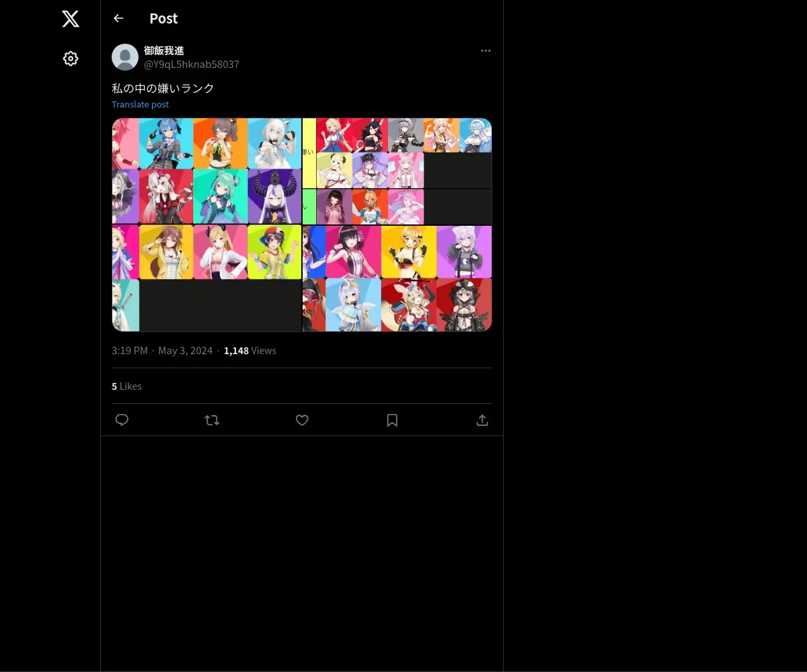The width and height of the screenshot is (807, 672).
Task: View the 5 Likes list
Action: tap(126, 386)
